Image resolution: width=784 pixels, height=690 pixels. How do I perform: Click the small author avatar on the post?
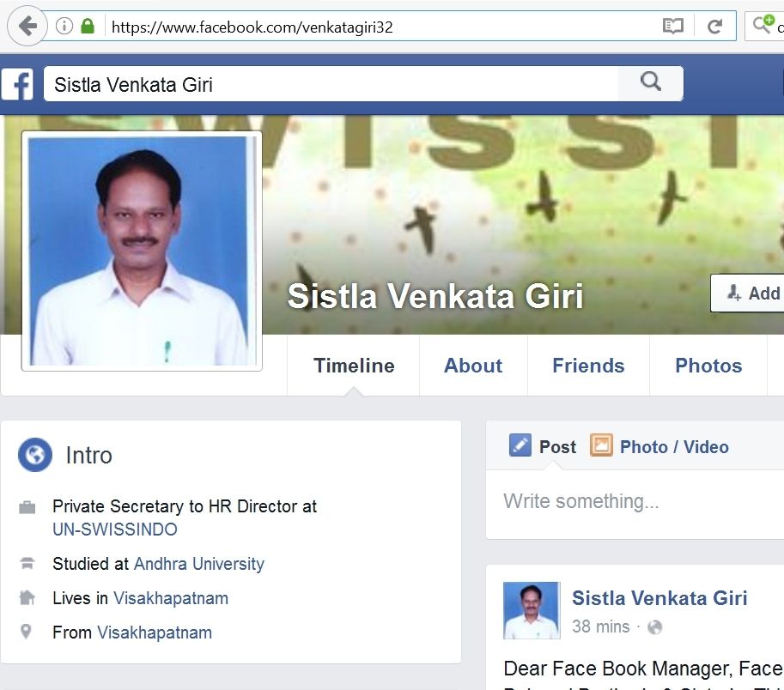pyautogui.click(x=532, y=610)
